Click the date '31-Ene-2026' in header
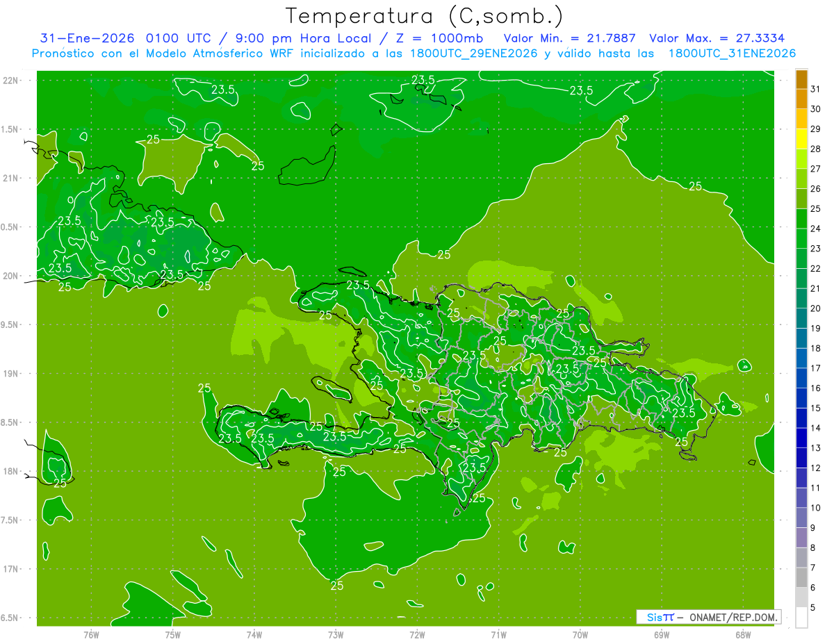This screenshot has width=834, height=644. point(87,38)
